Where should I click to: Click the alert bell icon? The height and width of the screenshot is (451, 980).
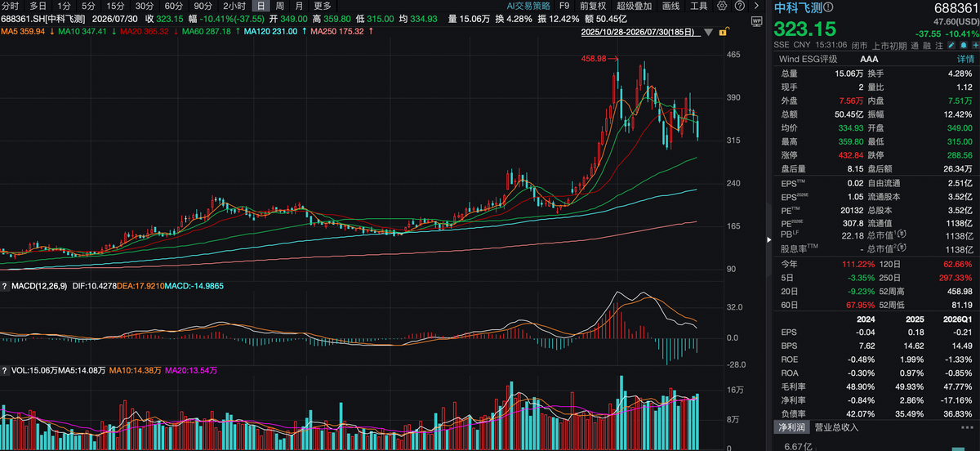[x=963, y=46]
